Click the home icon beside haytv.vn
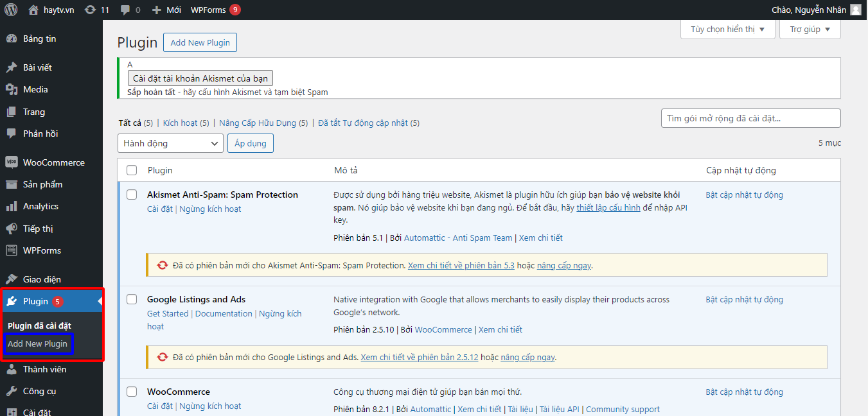 (x=34, y=10)
